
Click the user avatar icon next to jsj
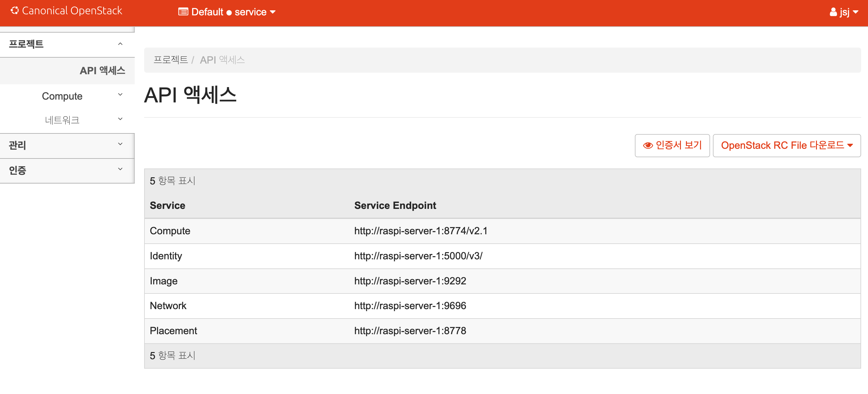[x=833, y=12]
